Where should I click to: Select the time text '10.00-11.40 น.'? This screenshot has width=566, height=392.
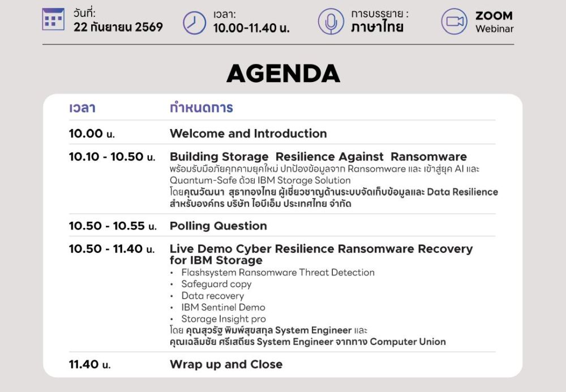251,28
